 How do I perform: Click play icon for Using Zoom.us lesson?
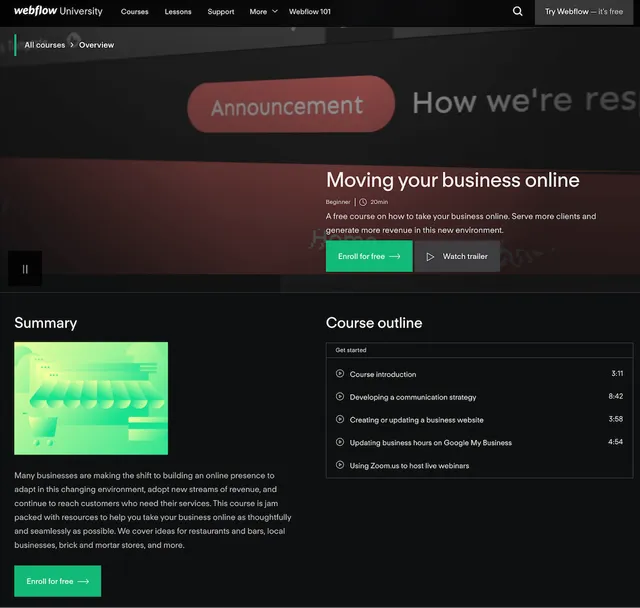(340, 465)
